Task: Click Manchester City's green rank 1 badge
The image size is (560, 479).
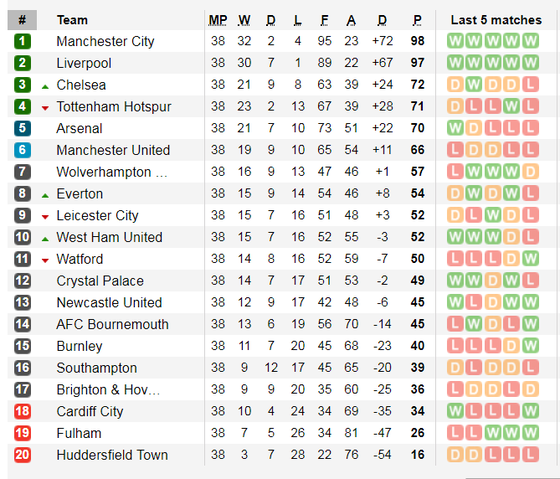Action: tap(22, 41)
